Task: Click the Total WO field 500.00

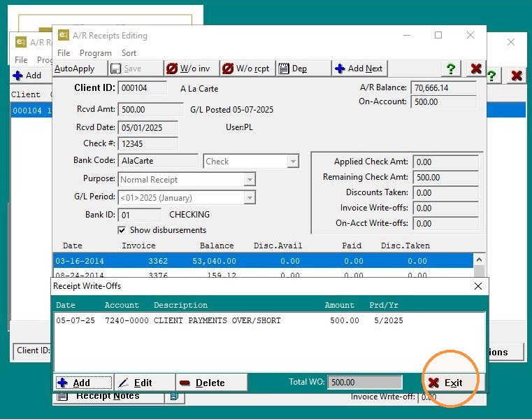Action: [365, 383]
